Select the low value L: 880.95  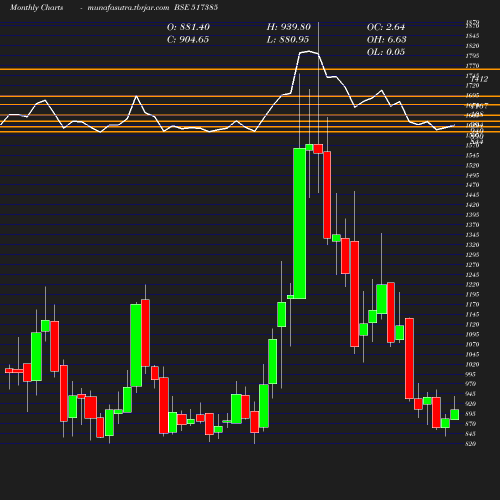pos(288,40)
